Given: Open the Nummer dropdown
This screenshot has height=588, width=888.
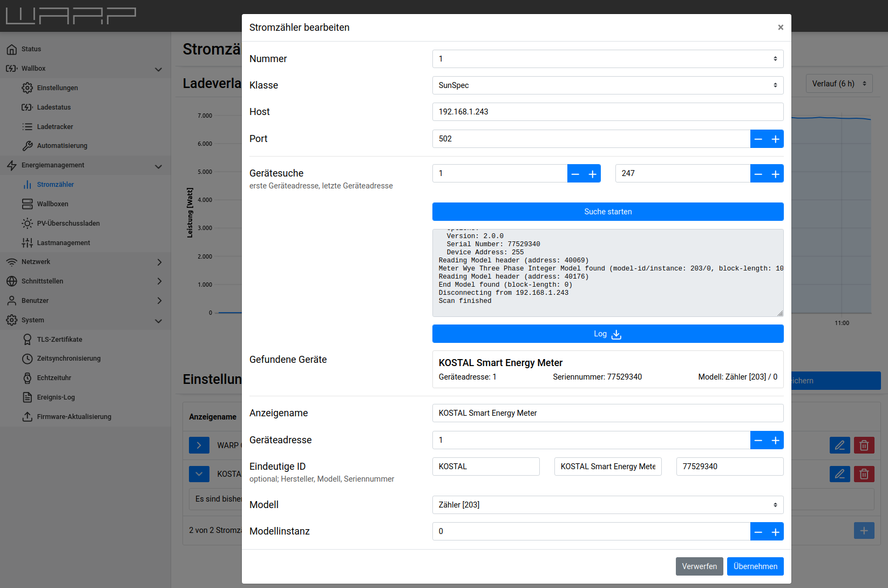Looking at the screenshot, I should click(x=607, y=59).
